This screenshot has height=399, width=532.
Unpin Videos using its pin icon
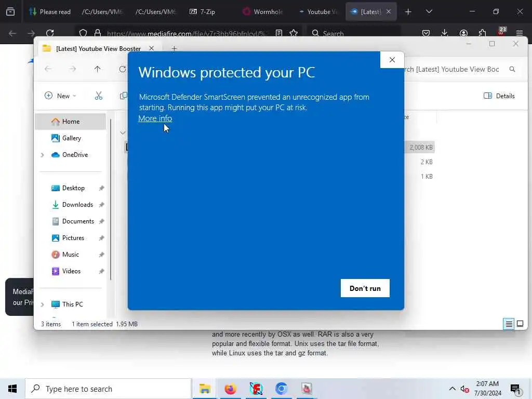pos(101,271)
